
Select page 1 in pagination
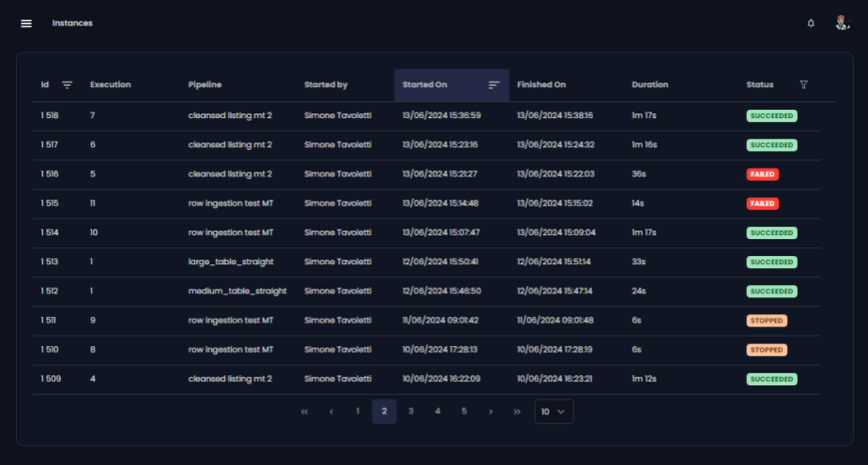(358, 412)
